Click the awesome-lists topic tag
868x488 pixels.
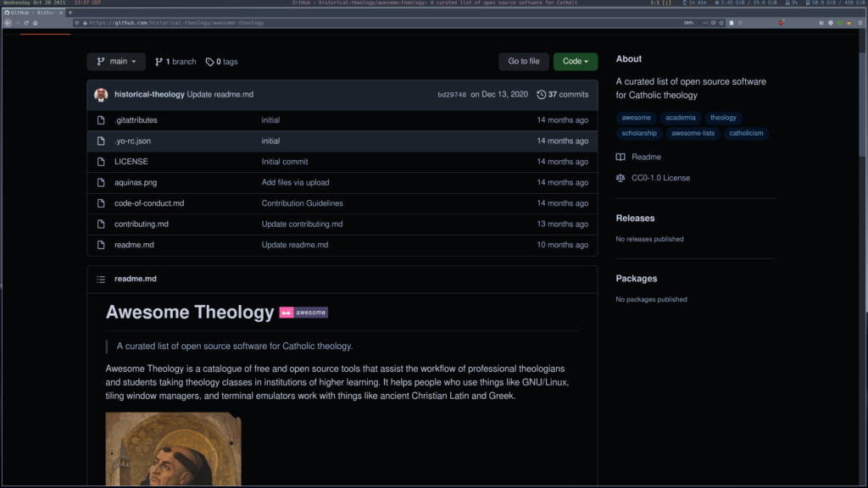pos(693,133)
